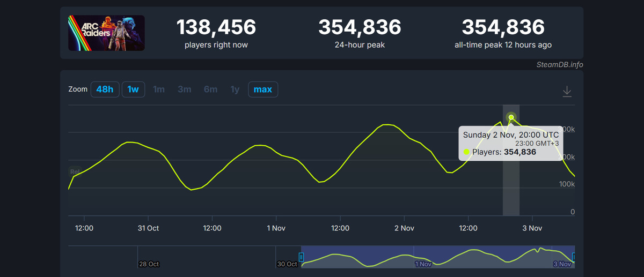Select the 100k y-axis label
The image size is (644, 277).
click(567, 184)
